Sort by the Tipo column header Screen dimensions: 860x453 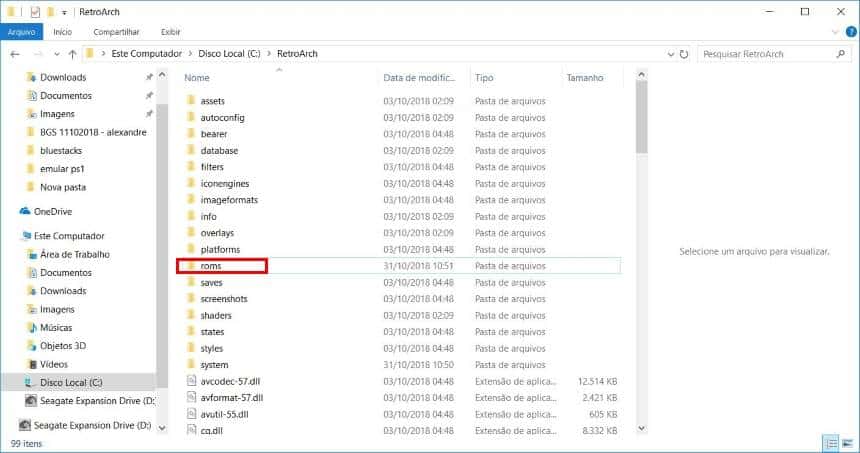pos(484,78)
